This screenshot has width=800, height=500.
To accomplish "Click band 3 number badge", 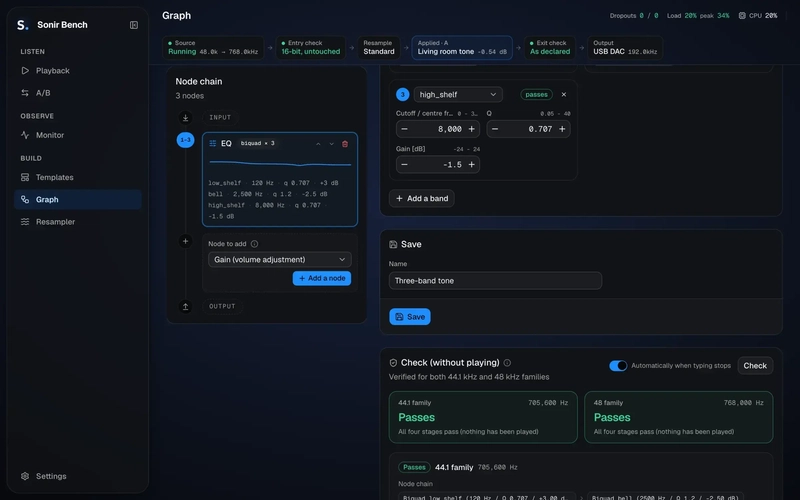I will click(403, 94).
